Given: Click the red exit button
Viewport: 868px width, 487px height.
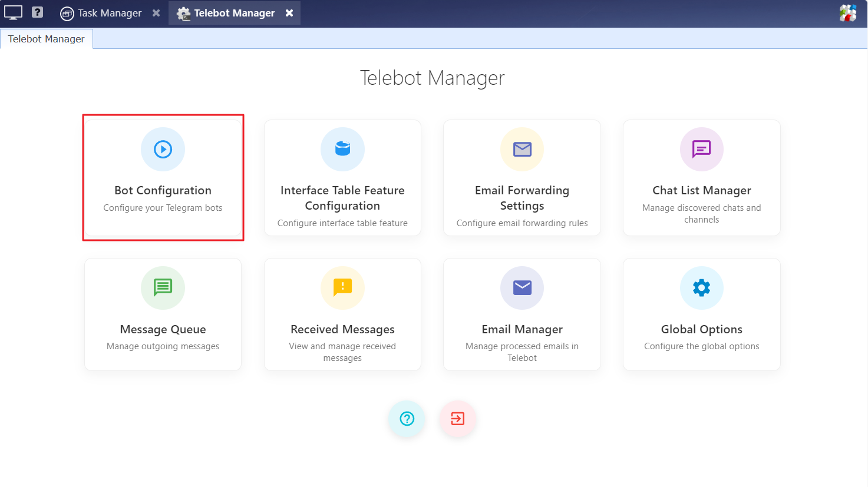Looking at the screenshot, I should click(x=457, y=419).
